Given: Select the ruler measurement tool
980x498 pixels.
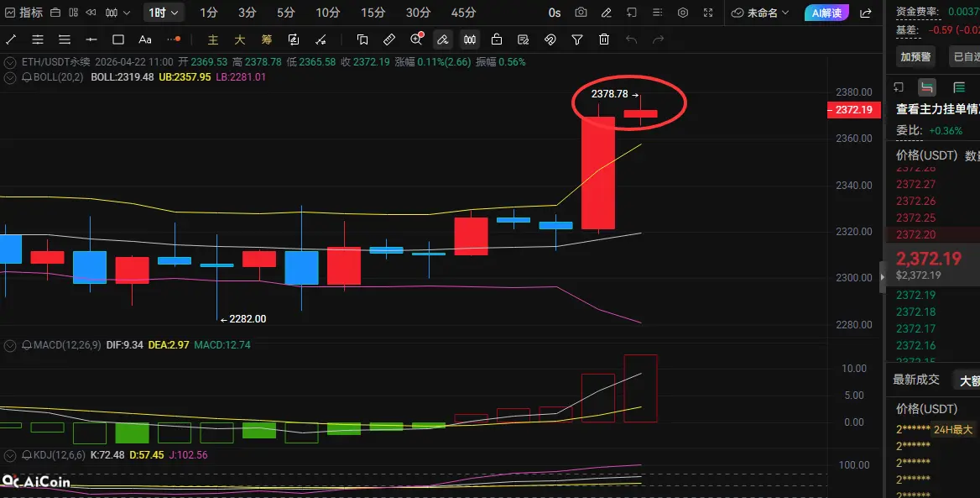Looking at the screenshot, I should coord(389,39).
